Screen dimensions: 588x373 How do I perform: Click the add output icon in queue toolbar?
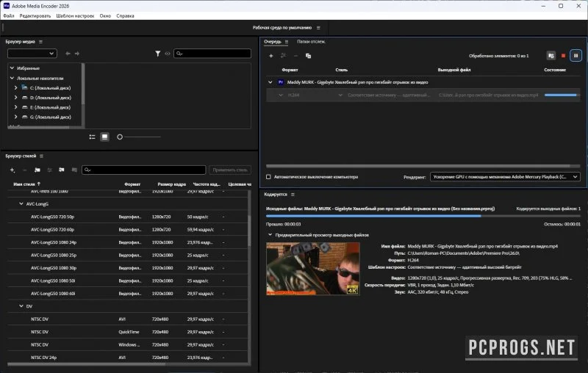pos(283,56)
